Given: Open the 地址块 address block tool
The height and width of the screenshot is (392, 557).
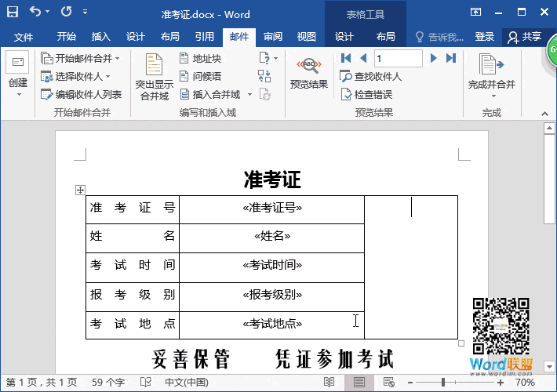Looking at the screenshot, I should [200, 59].
